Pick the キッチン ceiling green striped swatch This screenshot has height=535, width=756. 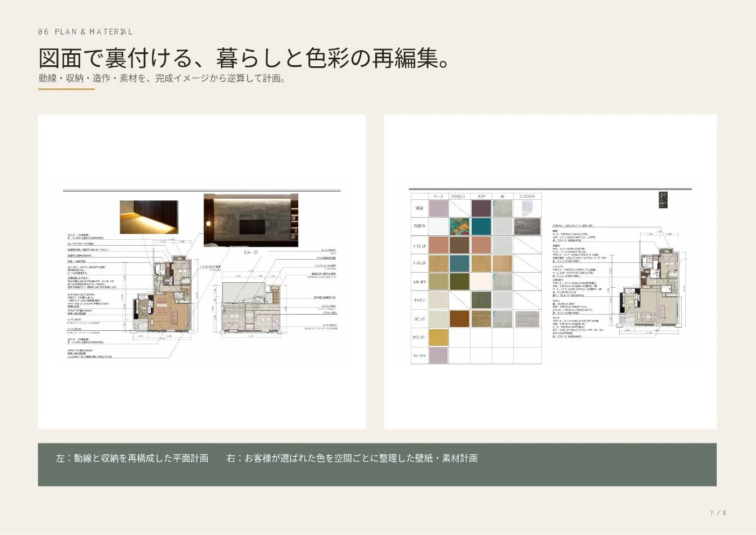481,300
